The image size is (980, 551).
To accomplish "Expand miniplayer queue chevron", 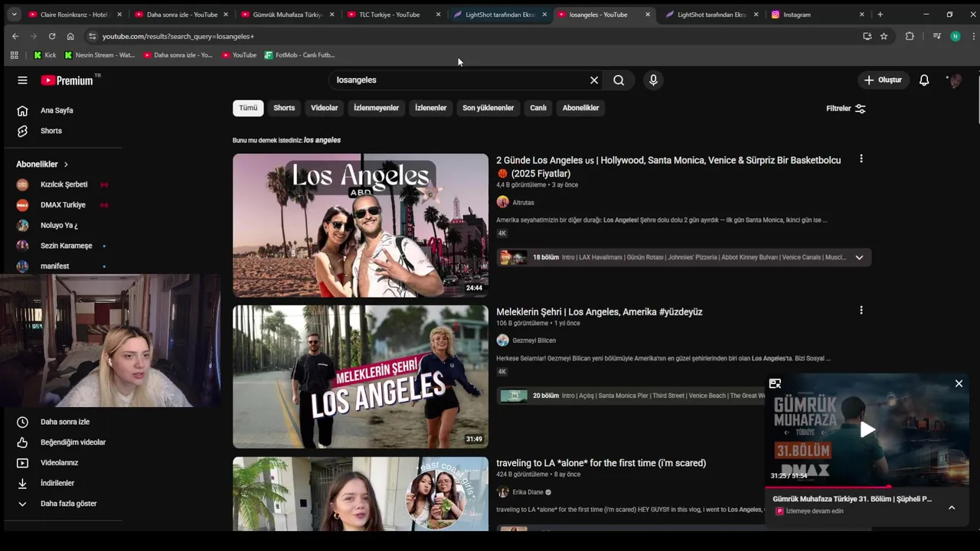I will coord(952,507).
